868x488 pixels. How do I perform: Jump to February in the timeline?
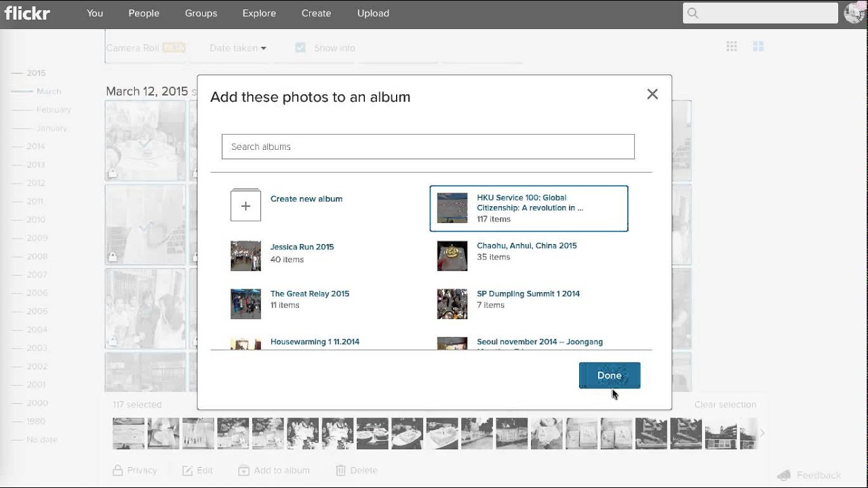pos(54,109)
